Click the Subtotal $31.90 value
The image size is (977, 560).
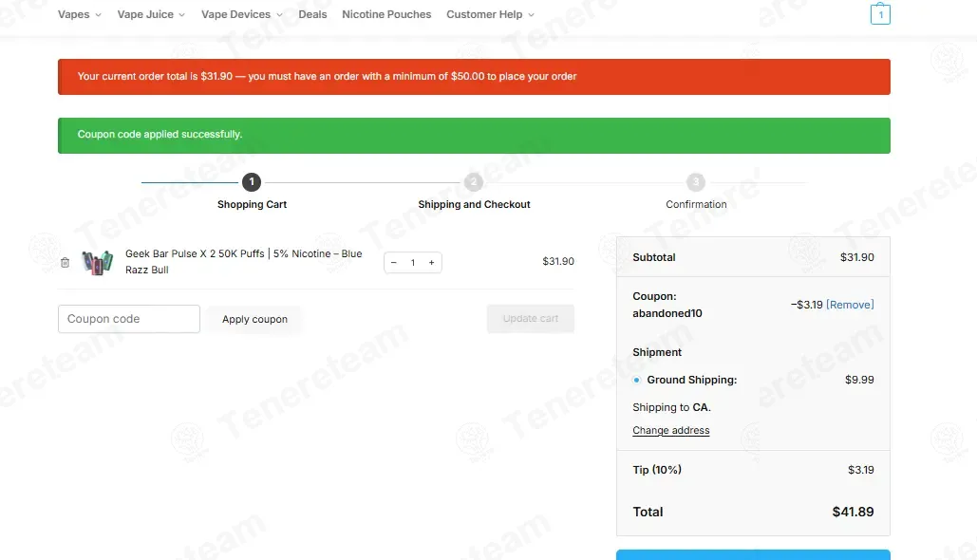tap(856, 257)
